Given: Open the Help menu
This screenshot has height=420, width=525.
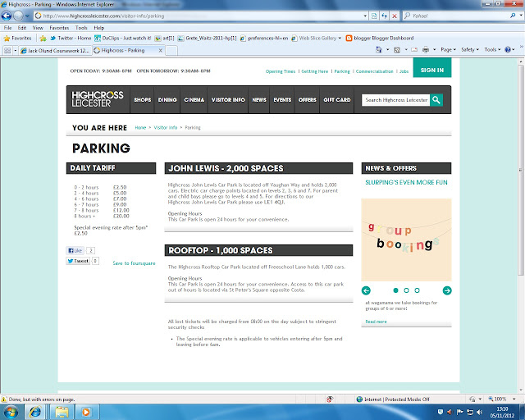Looking at the screenshot, I should tap(99, 28).
